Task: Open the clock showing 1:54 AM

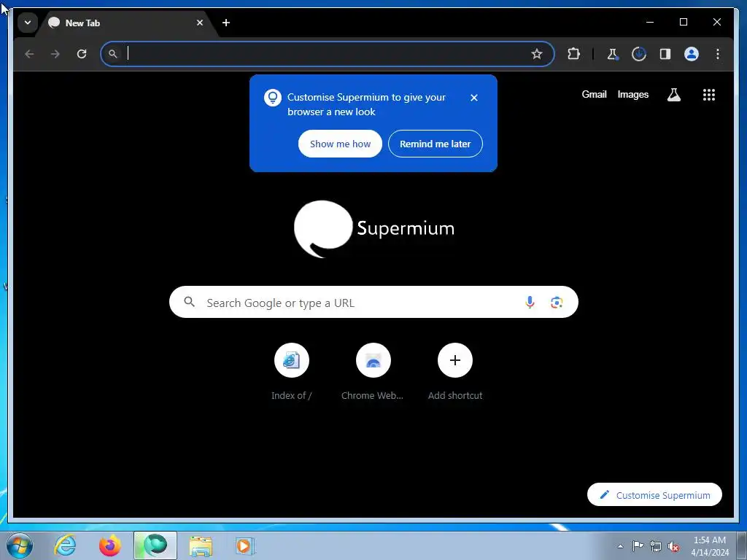Action: 710,546
